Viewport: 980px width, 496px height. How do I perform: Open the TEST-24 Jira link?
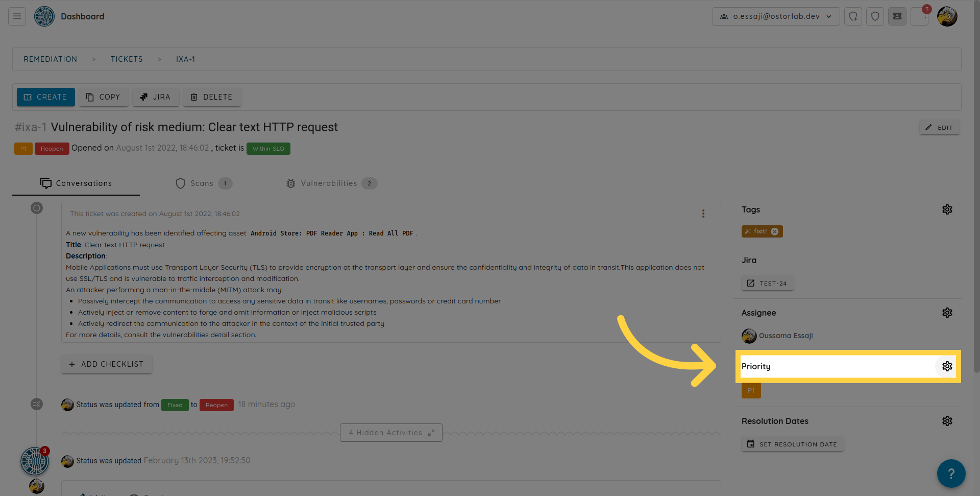coord(767,284)
